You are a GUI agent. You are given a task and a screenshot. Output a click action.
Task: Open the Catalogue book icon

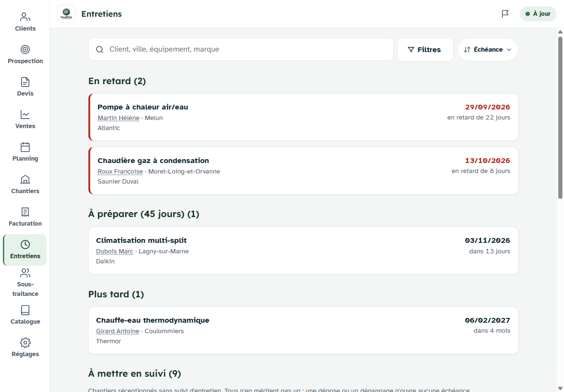(x=25, y=310)
